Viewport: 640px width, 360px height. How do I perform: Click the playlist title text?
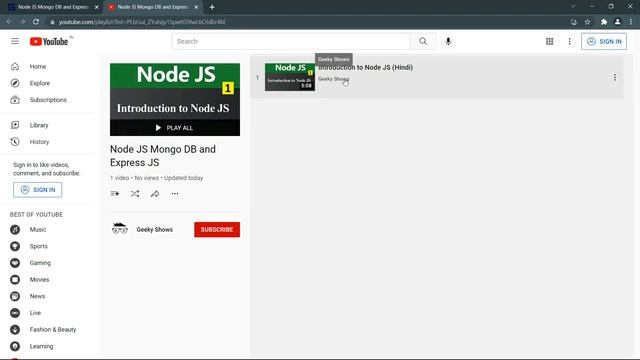pos(163,156)
